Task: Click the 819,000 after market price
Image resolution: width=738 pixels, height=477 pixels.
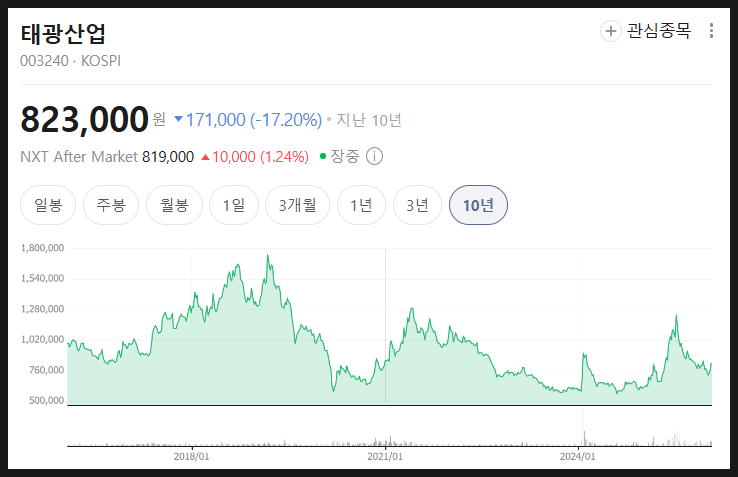Action: tap(168, 157)
